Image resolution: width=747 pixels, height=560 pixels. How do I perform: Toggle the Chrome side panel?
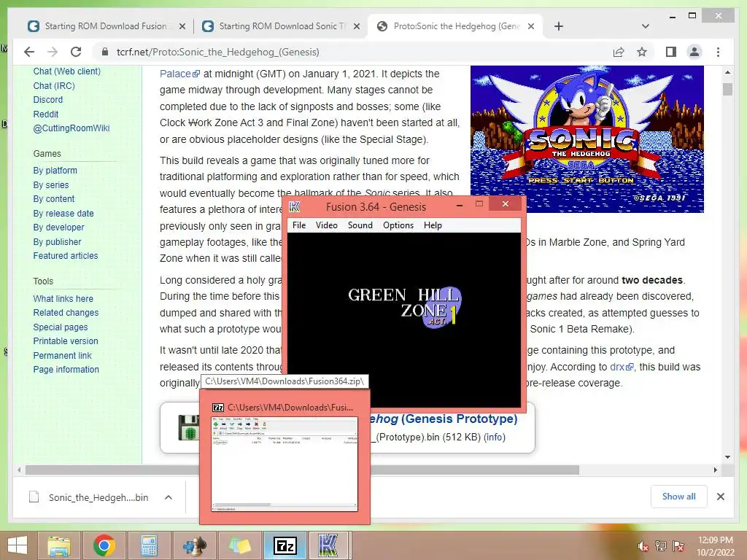click(671, 52)
